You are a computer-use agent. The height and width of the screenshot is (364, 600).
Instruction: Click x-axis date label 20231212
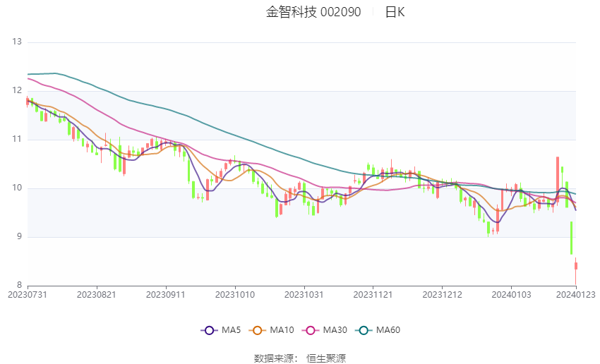[x=442, y=295]
